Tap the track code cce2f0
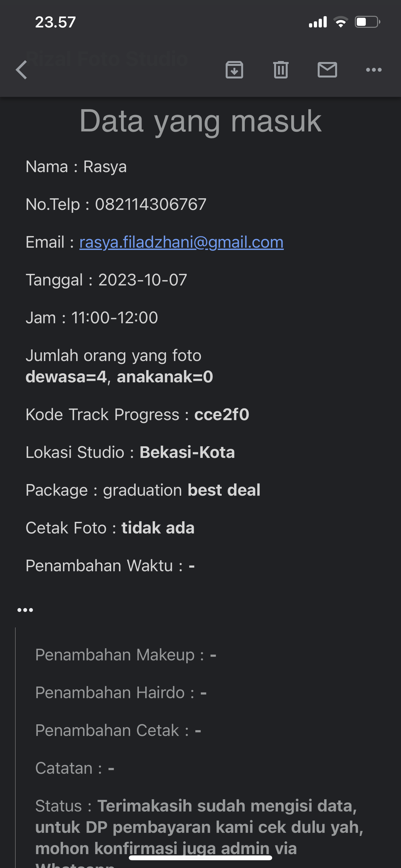401x868 pixels. pyautogui.click(x=221, y=415)
